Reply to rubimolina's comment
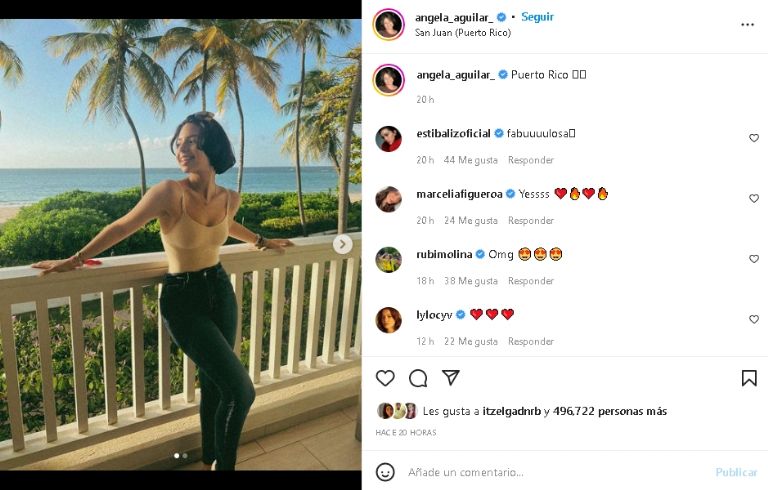Viewport: 768px width, 490px height. pyautogui.click(x=530, y=281)
